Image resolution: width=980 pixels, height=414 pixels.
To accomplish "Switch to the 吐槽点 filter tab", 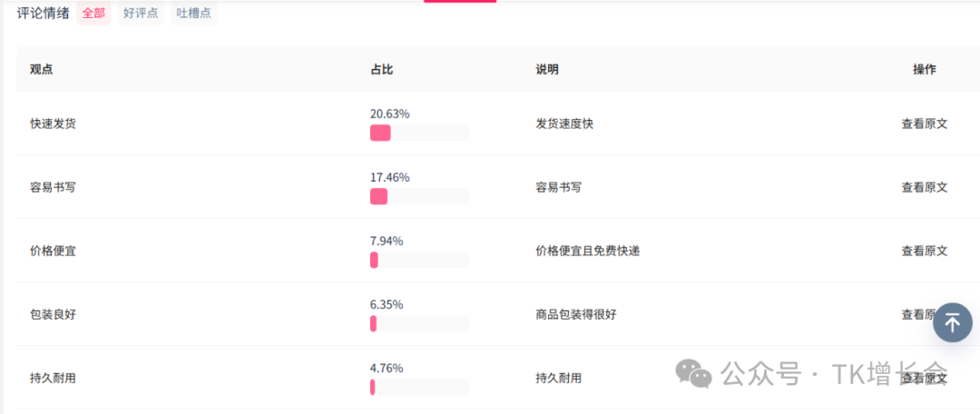I will coord(193,14).
